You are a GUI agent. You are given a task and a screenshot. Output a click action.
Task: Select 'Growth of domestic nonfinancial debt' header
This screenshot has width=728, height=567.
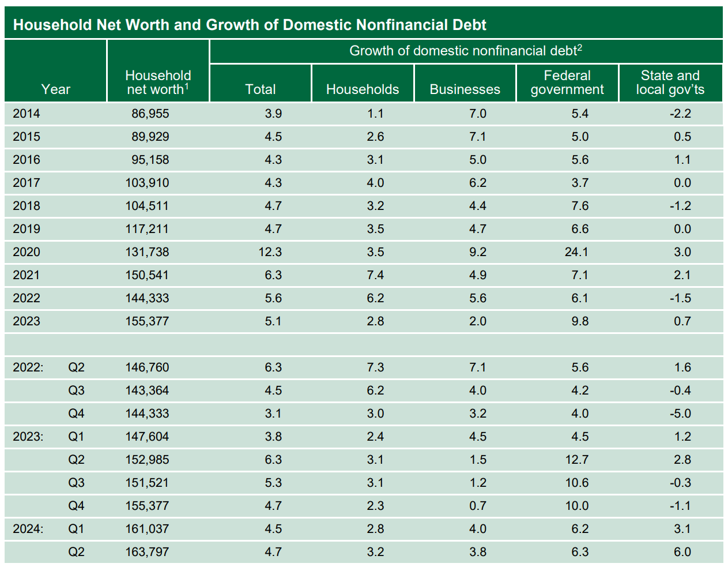[465, 51]
